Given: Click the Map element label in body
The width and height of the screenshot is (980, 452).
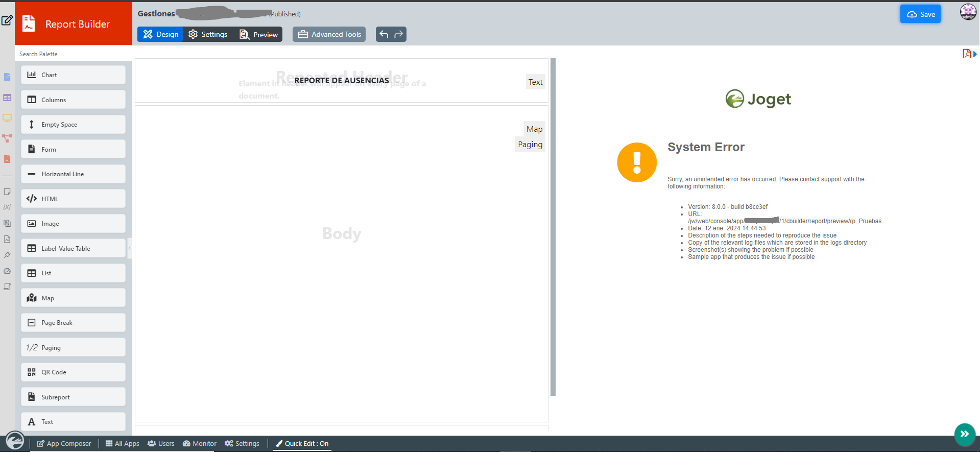Looking at the screenshot, I should (534, 129).
